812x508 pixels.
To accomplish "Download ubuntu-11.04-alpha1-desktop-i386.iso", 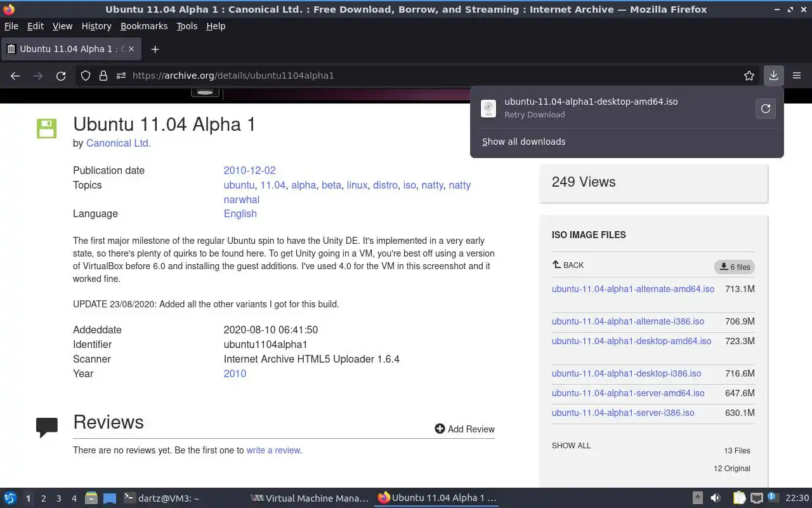I will click(626, 373).
